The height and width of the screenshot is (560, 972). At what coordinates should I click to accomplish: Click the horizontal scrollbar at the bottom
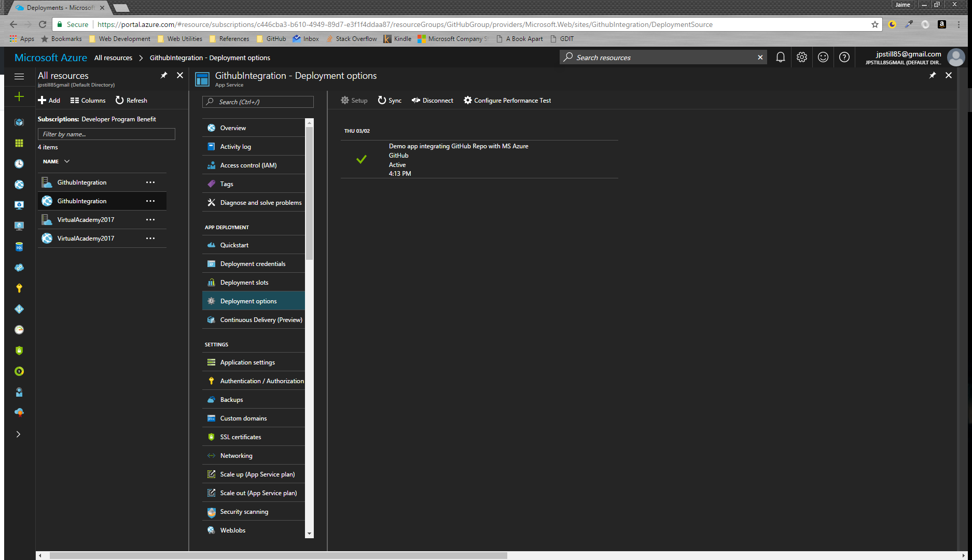[278, 555]
